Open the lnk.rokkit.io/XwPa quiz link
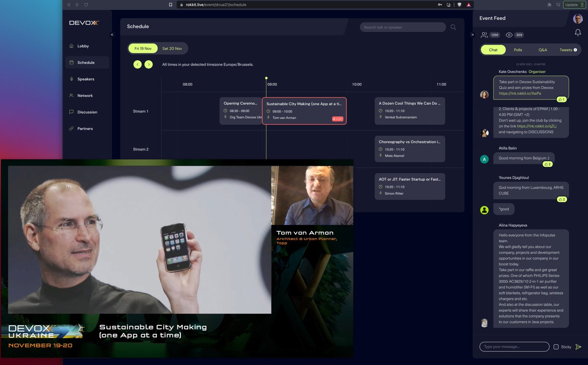Viewport: 588px width, 365px height. click(x=520, y=93)
